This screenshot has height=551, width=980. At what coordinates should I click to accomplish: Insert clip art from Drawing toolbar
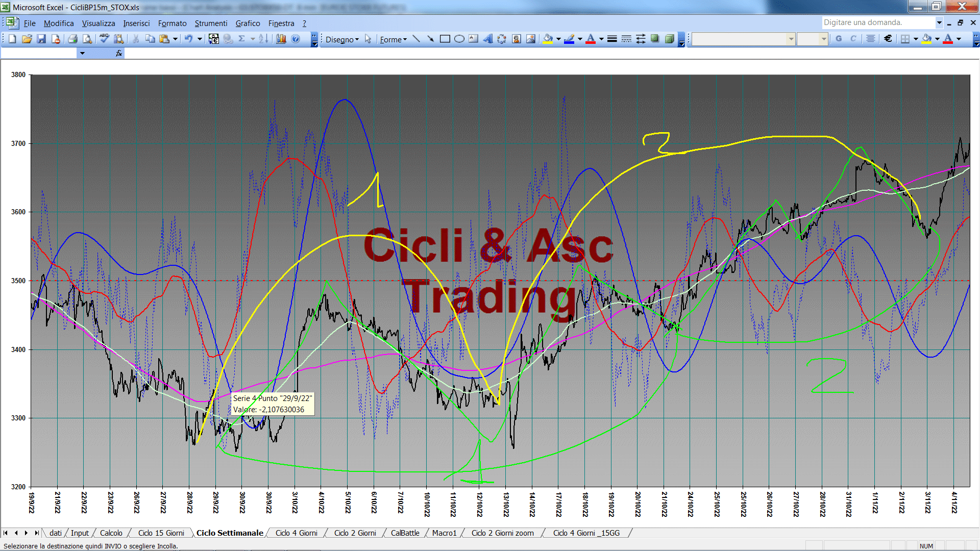coord(517,39)
